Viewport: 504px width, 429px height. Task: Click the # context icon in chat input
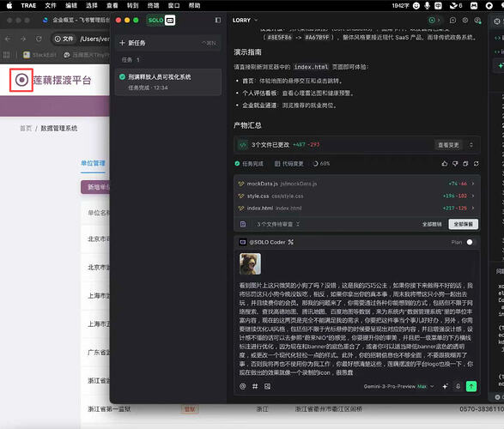click(x=255, y=386)
